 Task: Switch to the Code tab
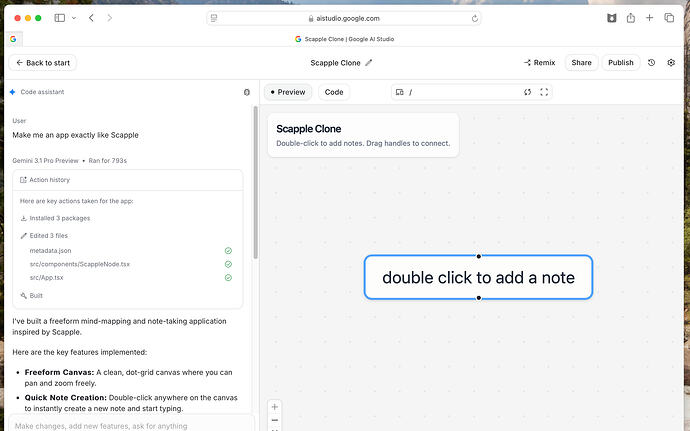pos(334,92)
